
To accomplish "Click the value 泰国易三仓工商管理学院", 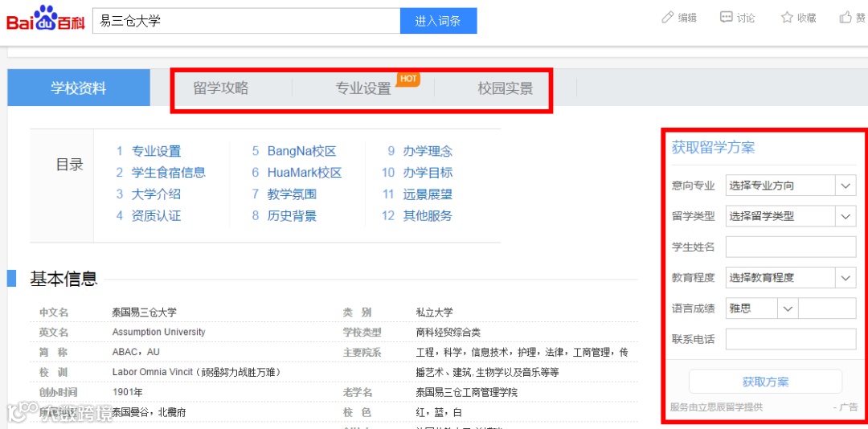I will tap(467, 393).
